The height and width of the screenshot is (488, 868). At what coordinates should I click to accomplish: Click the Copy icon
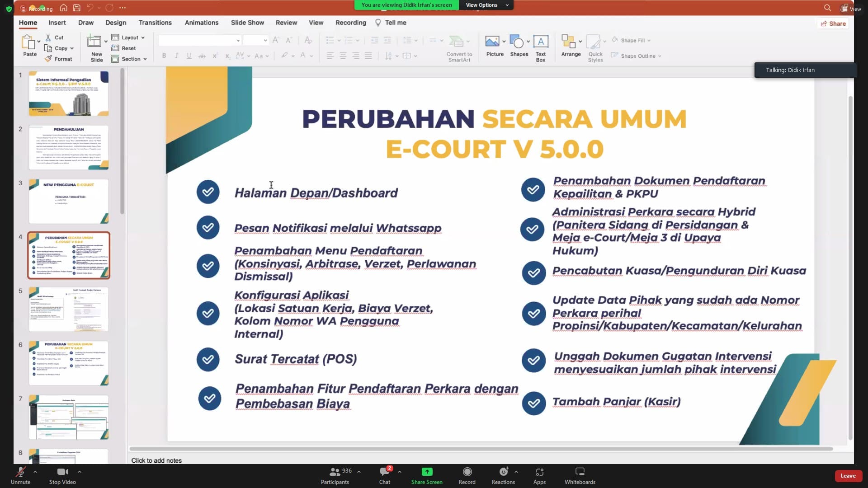tap(48, 48)
